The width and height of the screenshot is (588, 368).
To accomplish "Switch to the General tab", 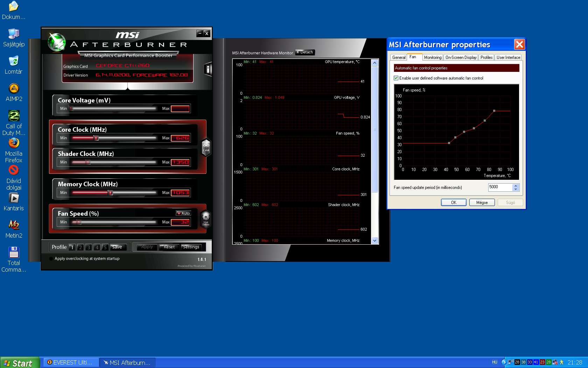I will 399,57.
